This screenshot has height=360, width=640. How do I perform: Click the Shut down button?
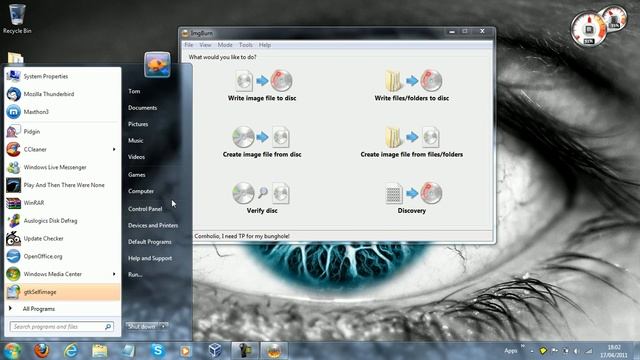pyautogui.click(x=142, y=327)
